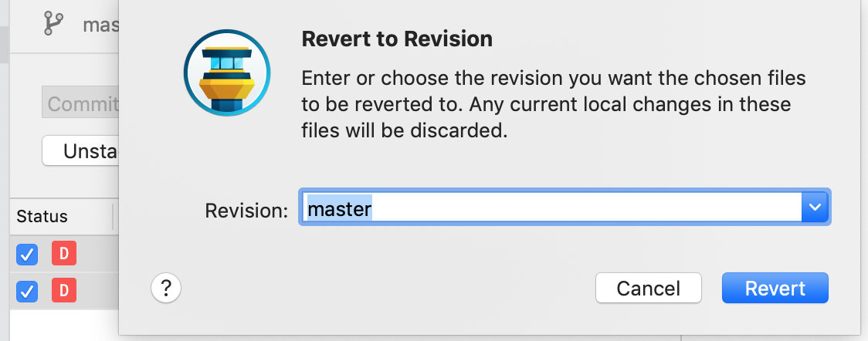The height and width of the screenshot is (341, 868).
Task: Click the "Revision:" field label
Action: tap(246, 210)
